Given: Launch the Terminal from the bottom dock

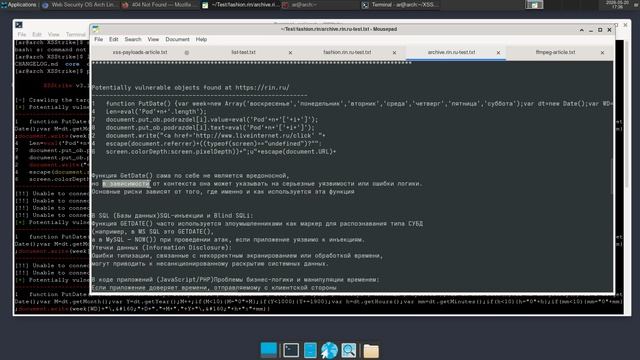Looking at the screenshot, I should pyautogui.click(x=291, y=350).
